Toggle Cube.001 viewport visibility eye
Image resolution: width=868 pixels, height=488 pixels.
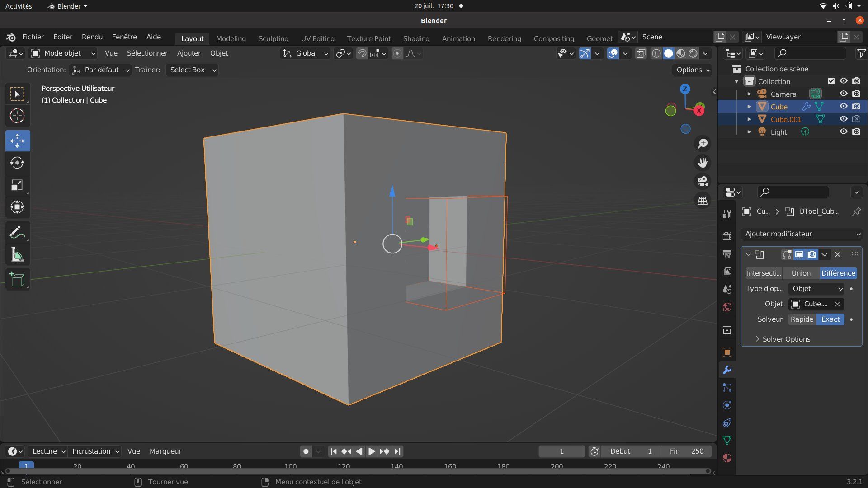(844, 119)
